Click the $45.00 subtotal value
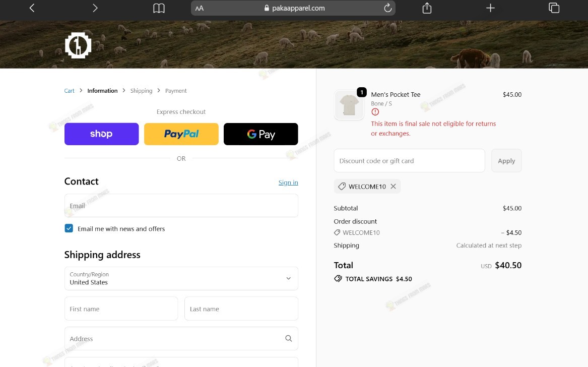 (x=512, y=208)
